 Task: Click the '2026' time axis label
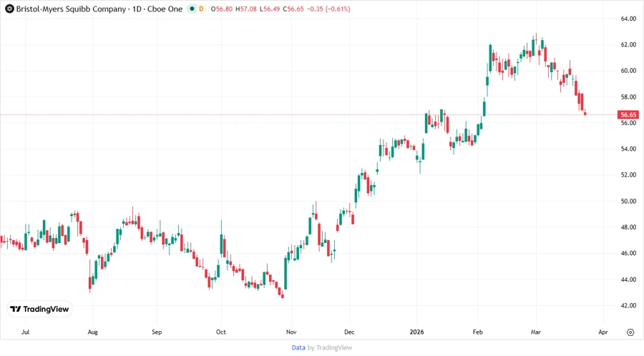pyautogui.click(x=416, y=332)
